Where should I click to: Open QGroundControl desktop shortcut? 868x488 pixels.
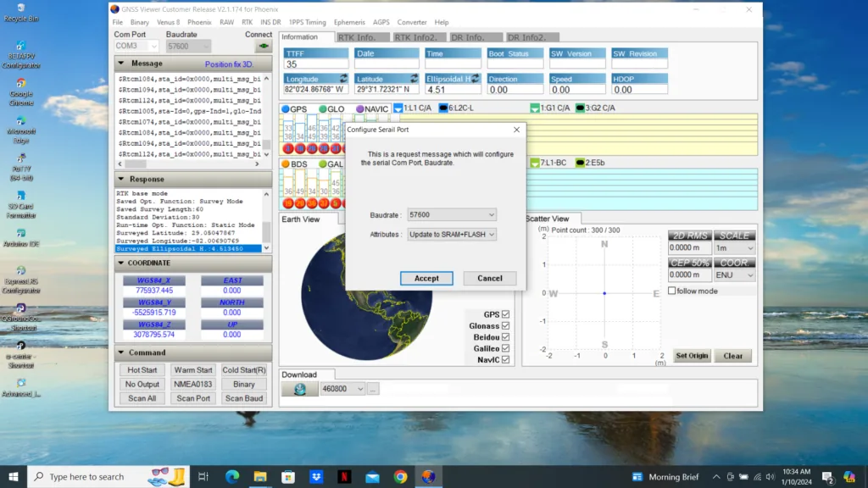pyautogui.click(x=21, y=318)
